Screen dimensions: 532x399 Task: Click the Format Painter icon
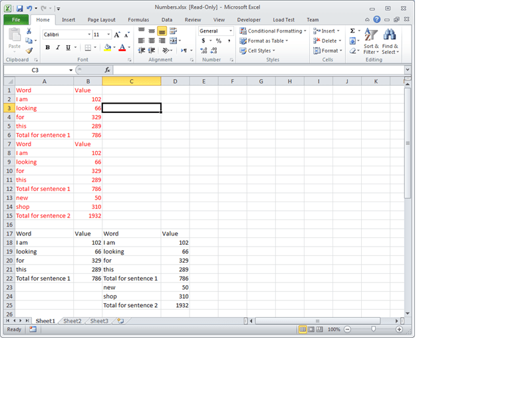tap(29, 49)
